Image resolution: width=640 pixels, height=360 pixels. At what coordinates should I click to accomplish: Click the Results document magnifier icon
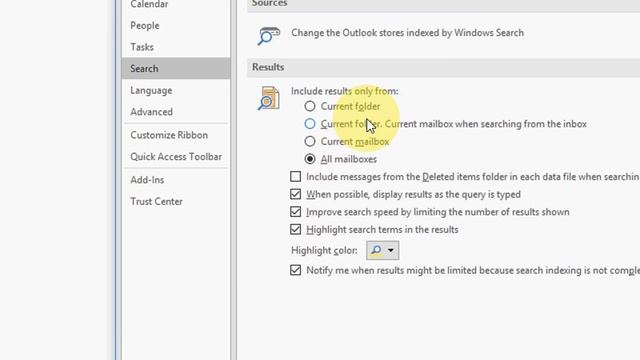[269, 98]
